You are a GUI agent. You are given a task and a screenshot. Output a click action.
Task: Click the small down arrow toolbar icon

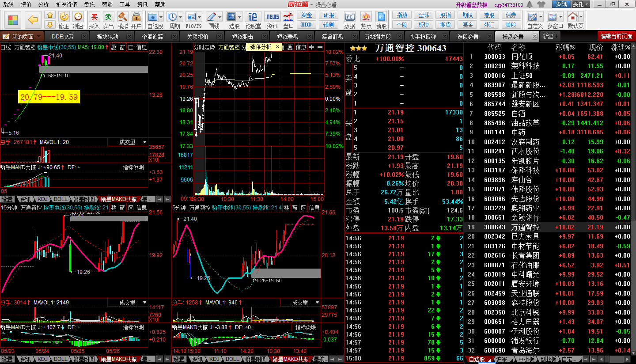(50, 25)
